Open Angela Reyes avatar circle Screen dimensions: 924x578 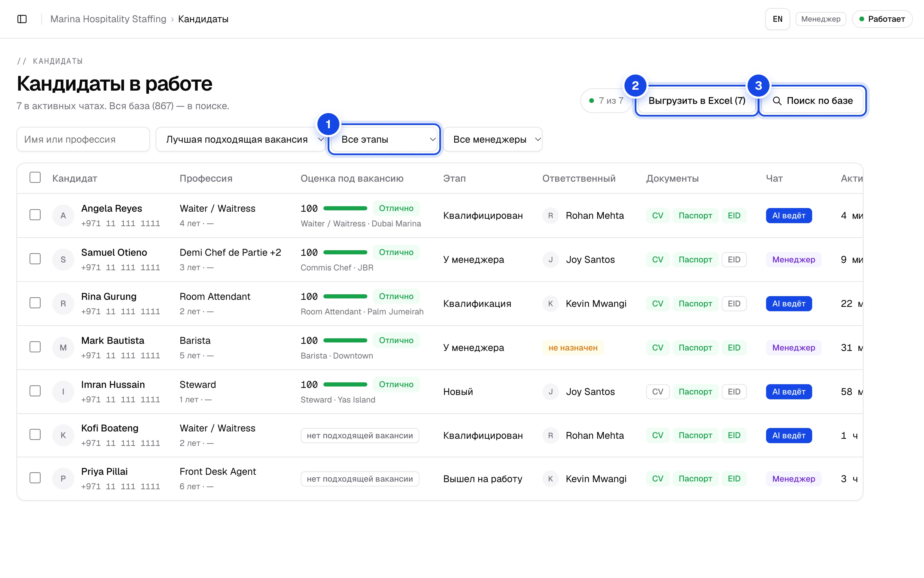tap(63, 216)
